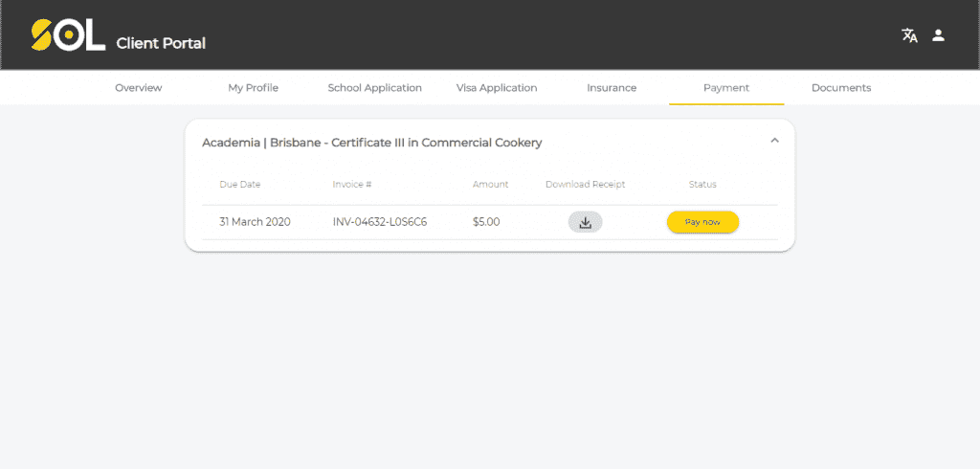Click the Amount column header
Screen dimensions: 980x469
point(491,185)
